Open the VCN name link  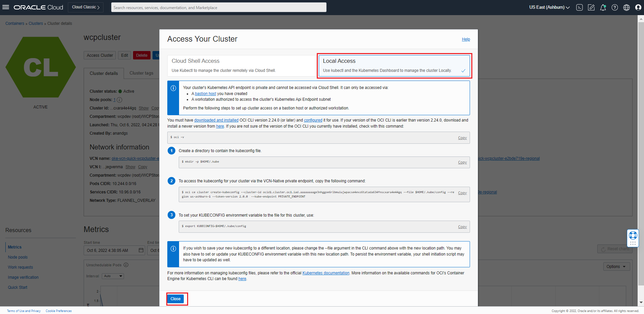(x=135, y=159)
